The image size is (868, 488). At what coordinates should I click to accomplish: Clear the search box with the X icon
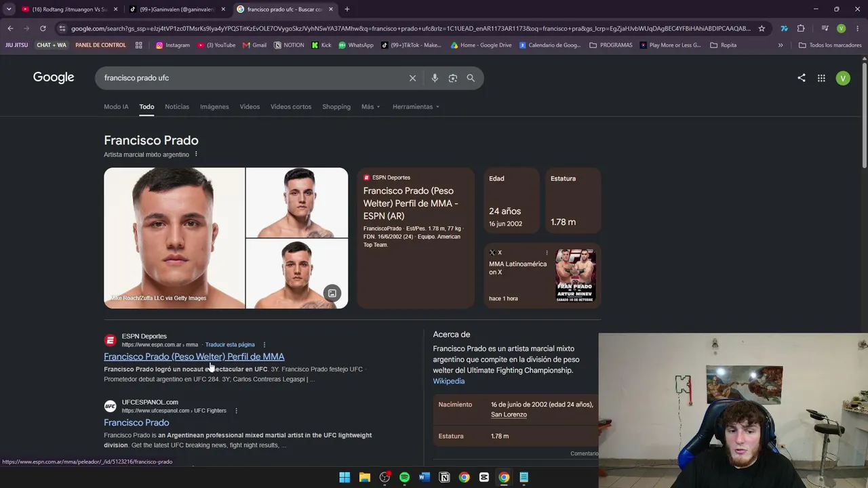coord(412,78)
